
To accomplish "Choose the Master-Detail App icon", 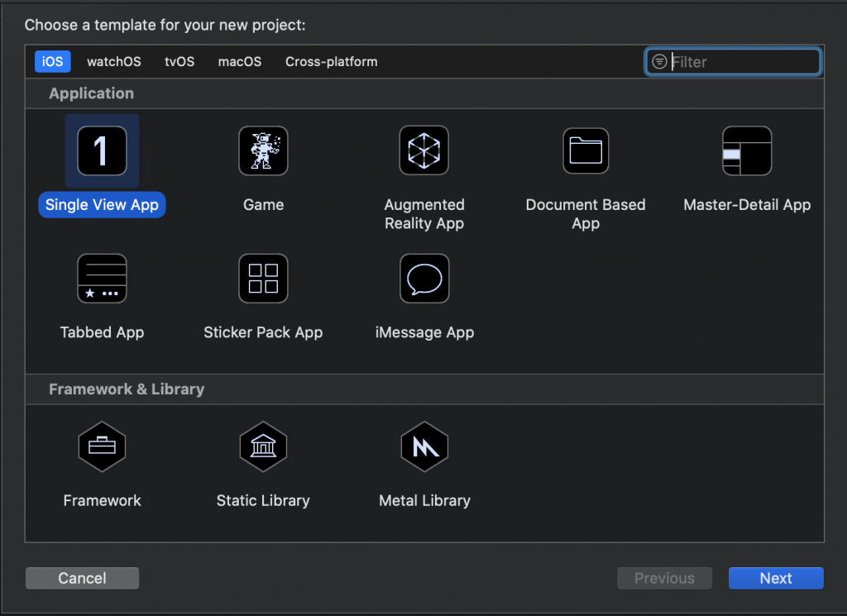I will point(747,150).
